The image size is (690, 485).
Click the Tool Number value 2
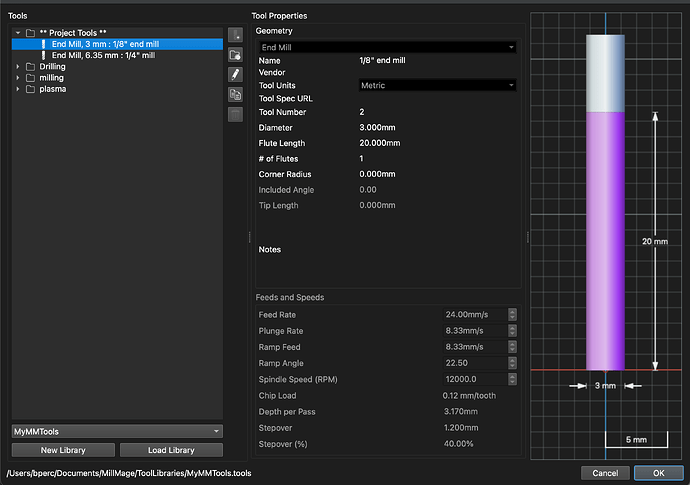tap(362, 112)
